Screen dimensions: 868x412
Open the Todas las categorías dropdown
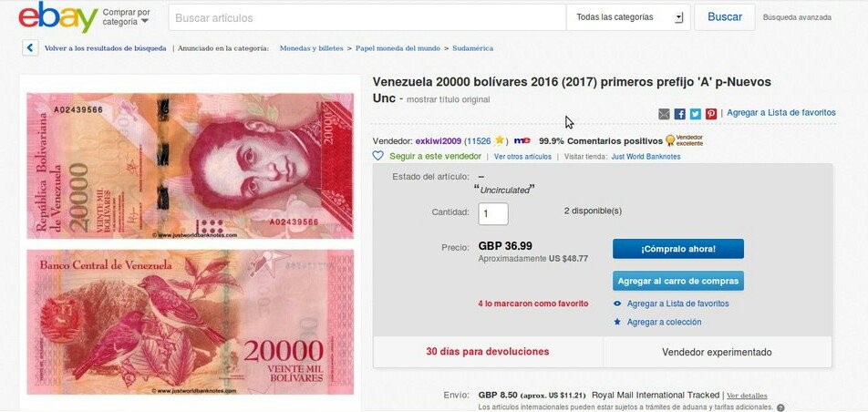tap(628, 17)
